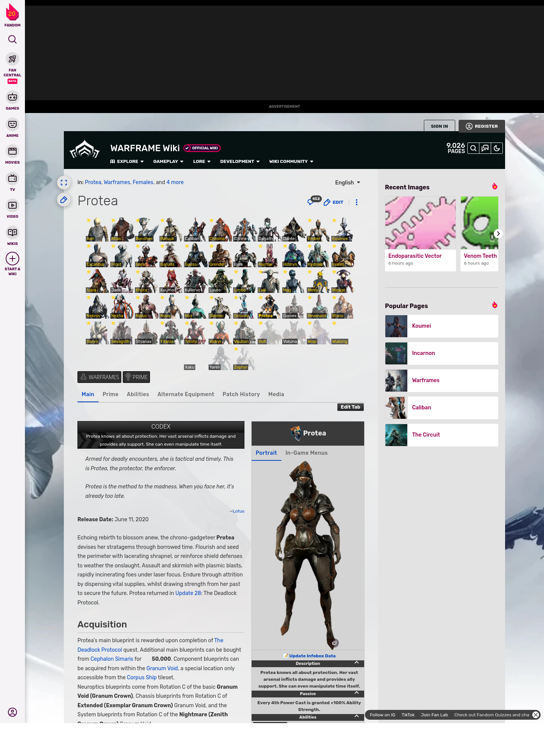Screen dimensions: 544x756
Task: Open the Granum Void link
Action: [162, 668]
